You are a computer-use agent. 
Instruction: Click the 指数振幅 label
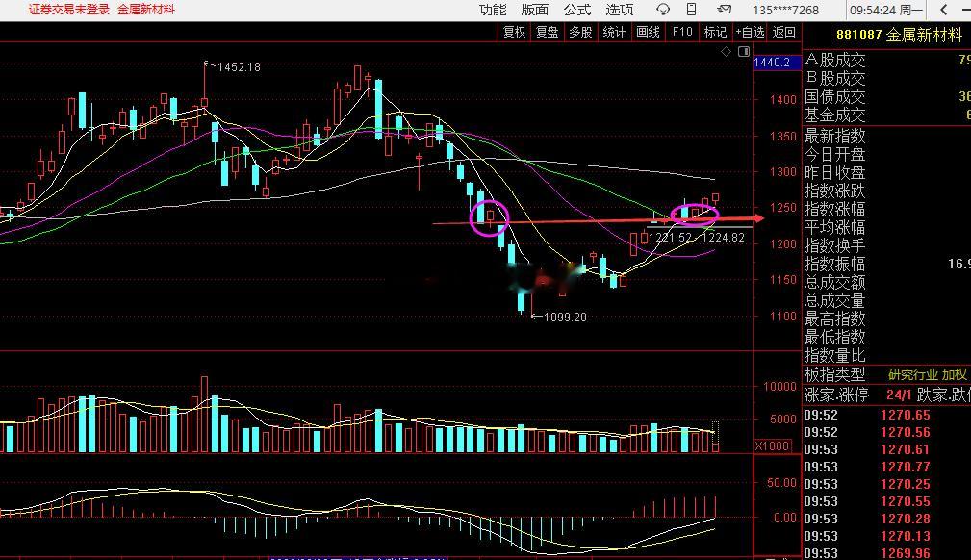pyautogui.click(x=834, y=264)
